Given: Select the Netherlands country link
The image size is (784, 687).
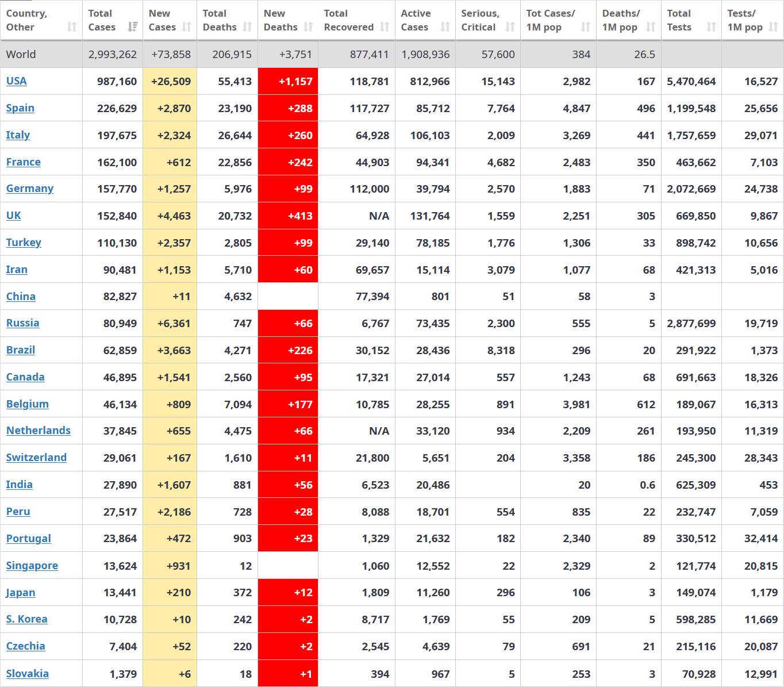Looking at the screenshot, I should (39, 431).
